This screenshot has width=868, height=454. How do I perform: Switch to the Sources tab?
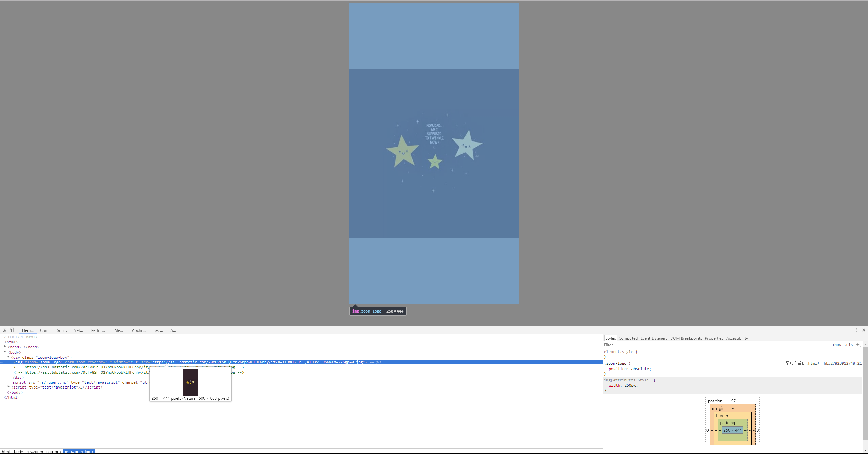click(x=62, y=330)
